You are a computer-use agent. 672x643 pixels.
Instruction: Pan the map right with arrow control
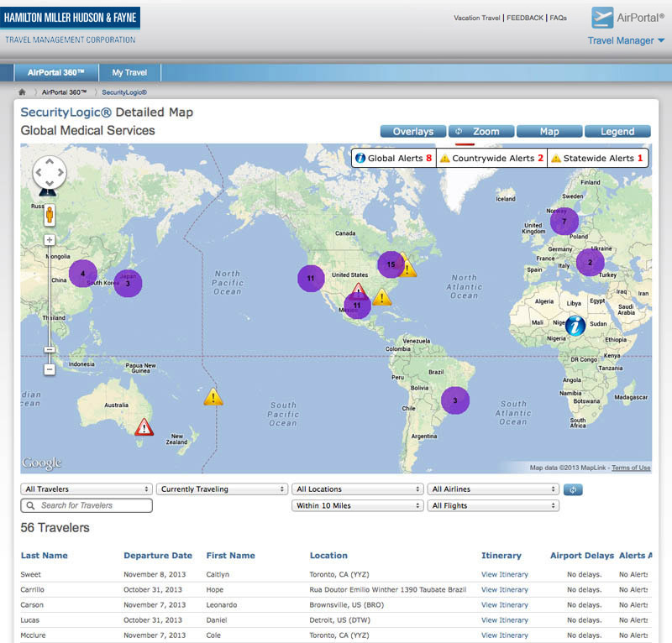click(60, 172)
